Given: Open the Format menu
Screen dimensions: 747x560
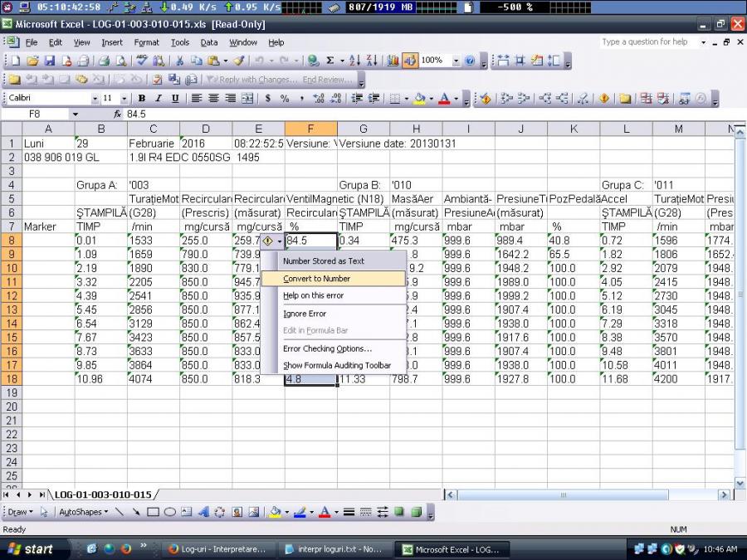Looking at the screenshot, I should [x=146, y=42].
